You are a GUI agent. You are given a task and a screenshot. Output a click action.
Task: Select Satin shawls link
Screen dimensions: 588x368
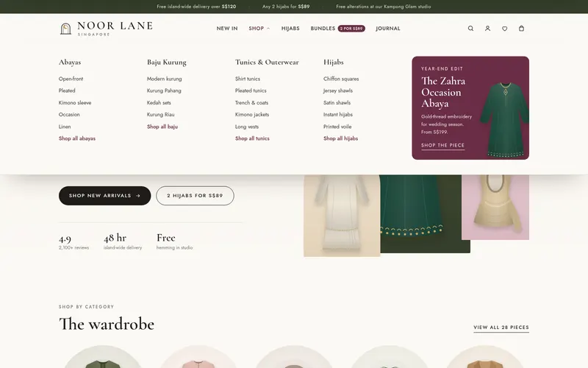337,102
